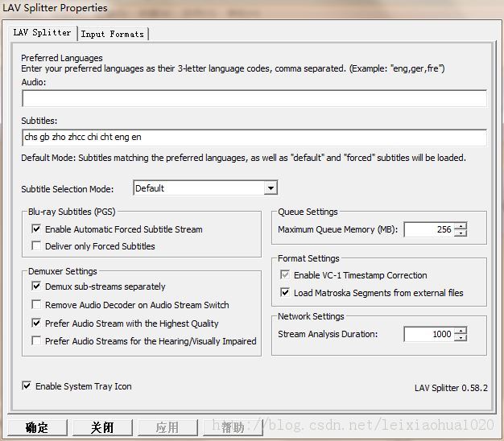
Task: Toggle Enable VC-1 Timestamp Correction checkbox
Action: (285, 274)
